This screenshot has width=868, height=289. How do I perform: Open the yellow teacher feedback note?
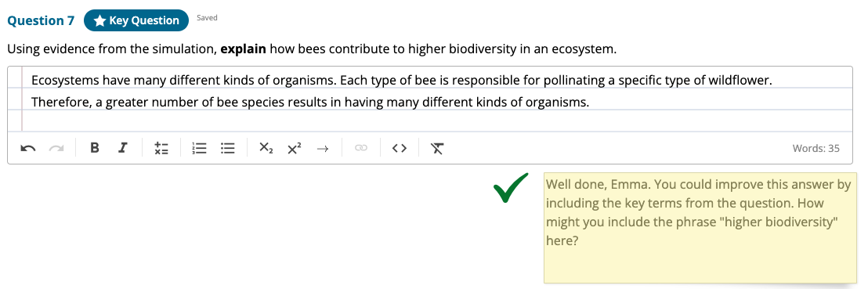[x=700, y=228]
